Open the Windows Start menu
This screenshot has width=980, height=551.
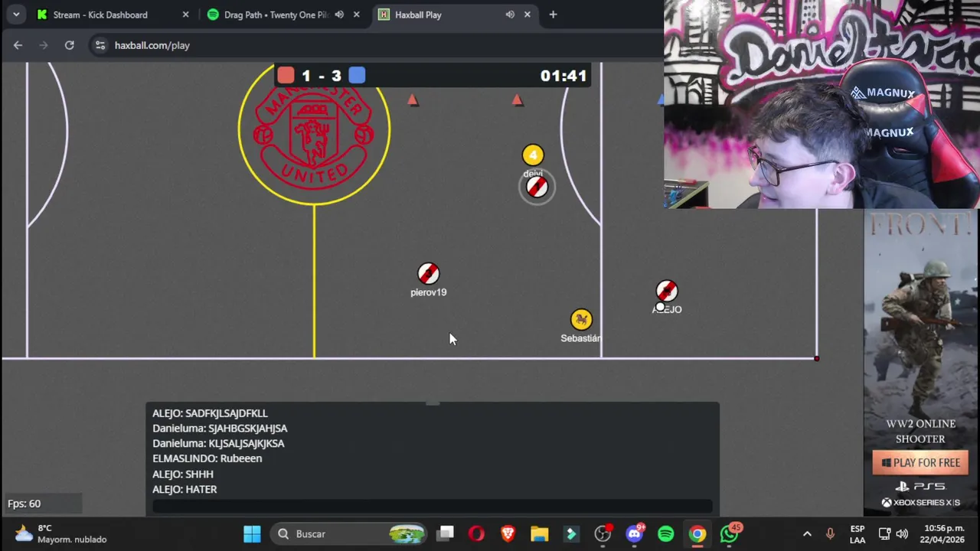click(x=252, y=533)
